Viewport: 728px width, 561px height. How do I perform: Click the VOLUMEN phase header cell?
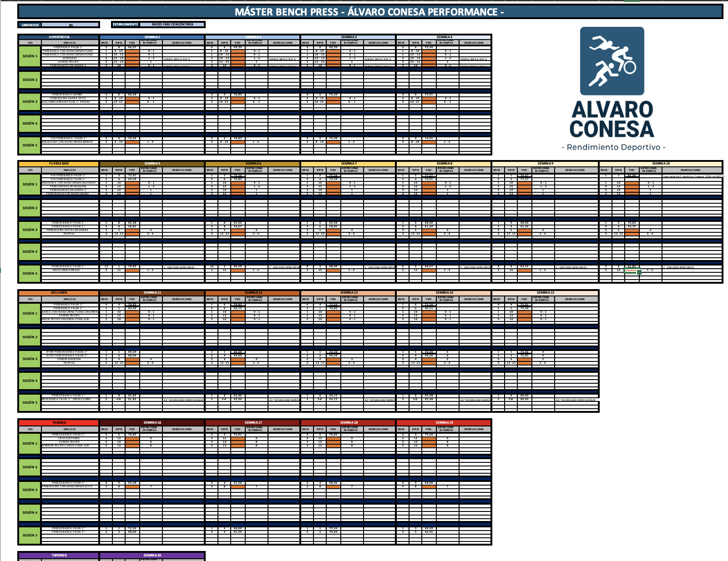coord(59,293)
